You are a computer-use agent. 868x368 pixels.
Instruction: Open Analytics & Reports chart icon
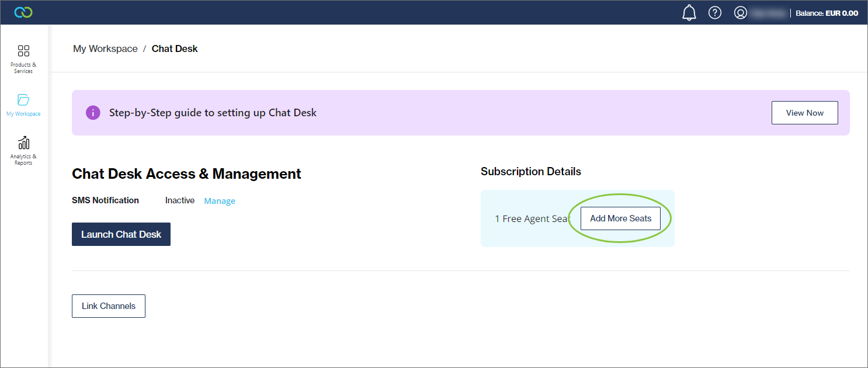coord(23,143)
